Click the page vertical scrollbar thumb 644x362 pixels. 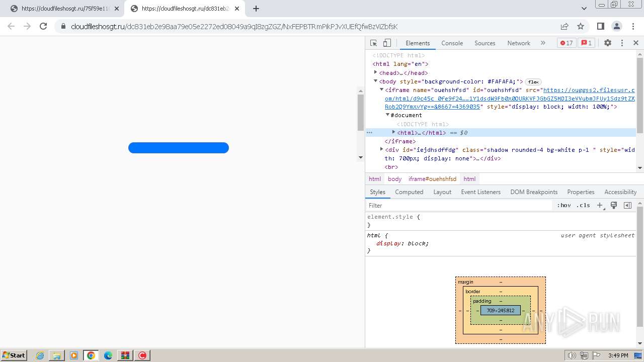360,112
